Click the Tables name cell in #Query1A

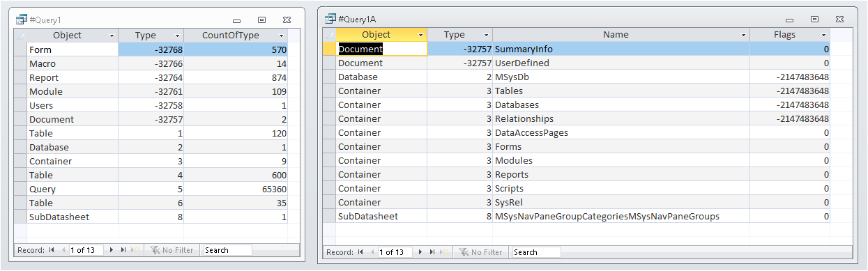coord(621,91)
